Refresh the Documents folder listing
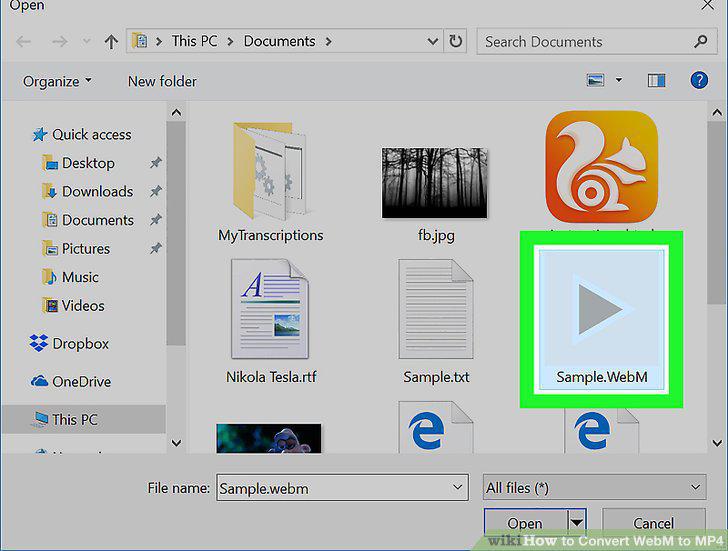728x551 pixels. tap(455, 41)
